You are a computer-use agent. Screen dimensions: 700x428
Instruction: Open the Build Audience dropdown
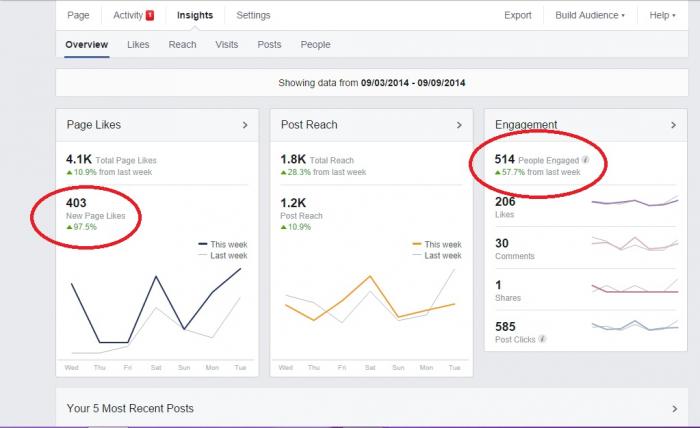point(590,15)
